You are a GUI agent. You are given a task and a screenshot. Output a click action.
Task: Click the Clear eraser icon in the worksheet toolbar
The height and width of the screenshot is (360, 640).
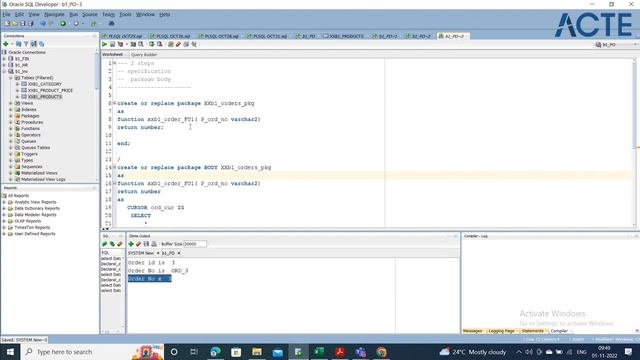[x=178, y=44]
